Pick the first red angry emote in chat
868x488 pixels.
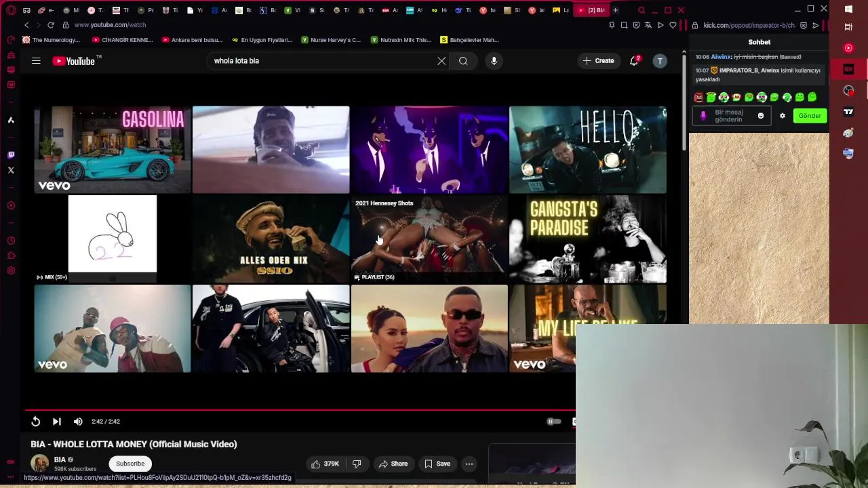click(698, 98)
